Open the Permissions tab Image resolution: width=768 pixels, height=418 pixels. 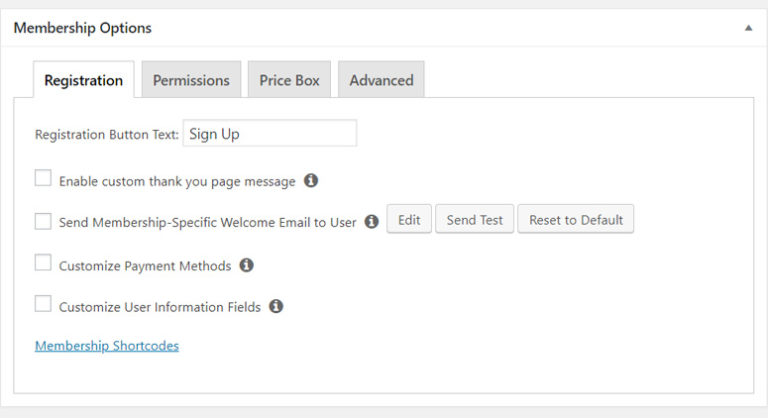191,81
